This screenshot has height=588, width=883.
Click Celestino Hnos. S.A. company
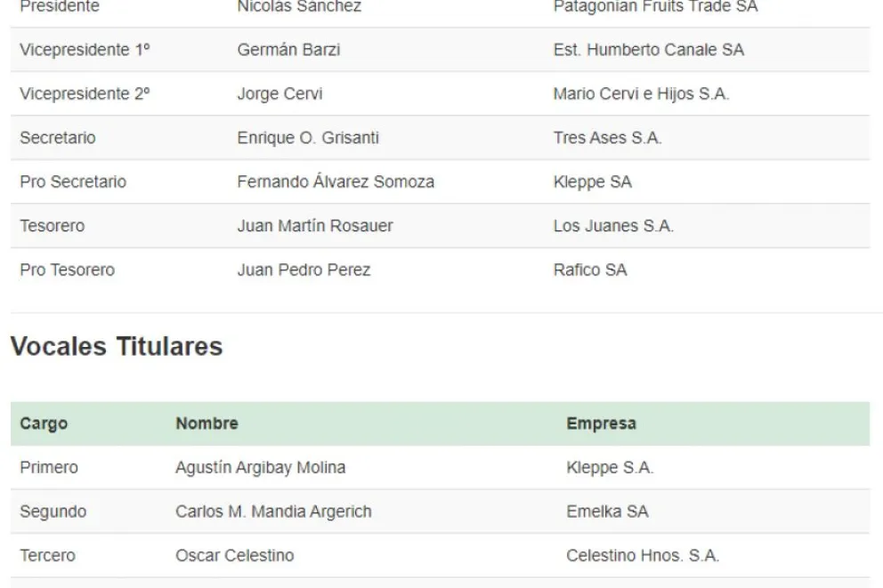(643, 556)
